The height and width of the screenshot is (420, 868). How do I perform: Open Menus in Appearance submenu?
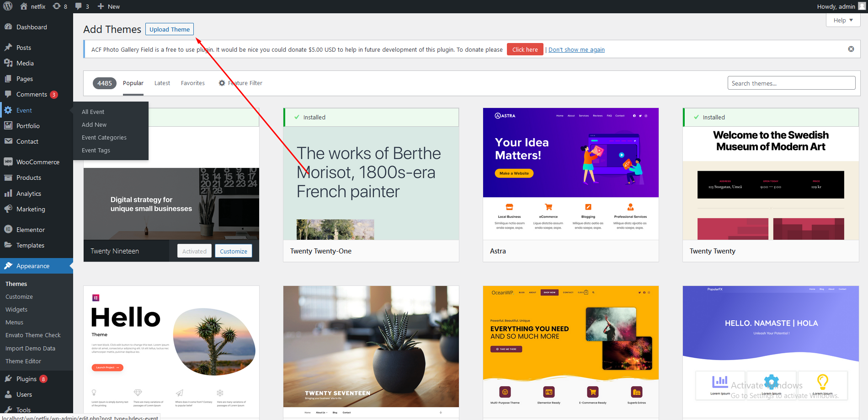point(14,322)
